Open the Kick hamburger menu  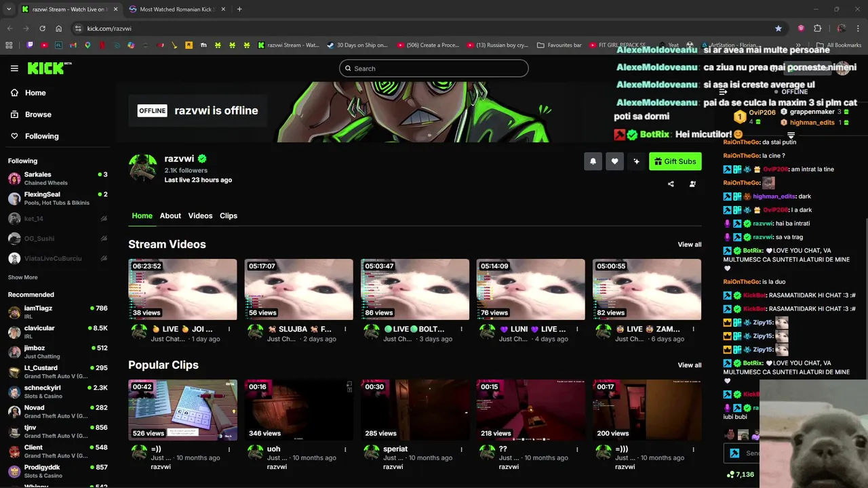pyautogui.click(x=14, y=68)
